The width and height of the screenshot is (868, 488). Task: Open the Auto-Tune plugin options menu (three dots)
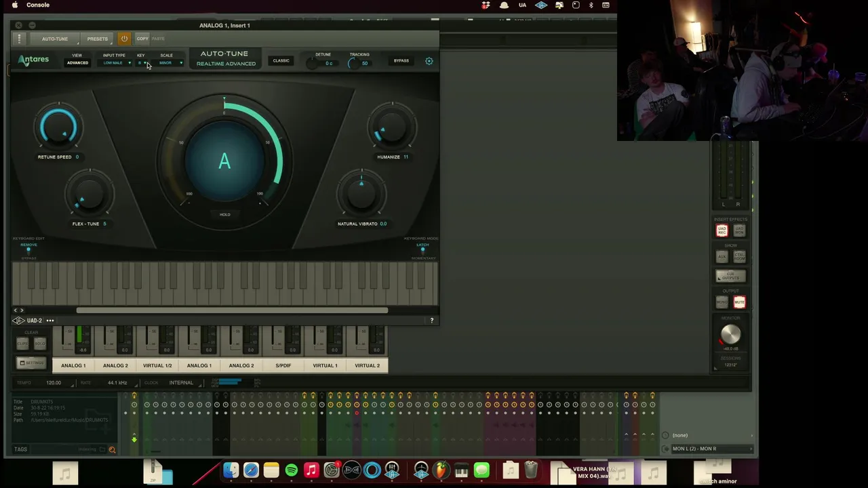[19, 39]
